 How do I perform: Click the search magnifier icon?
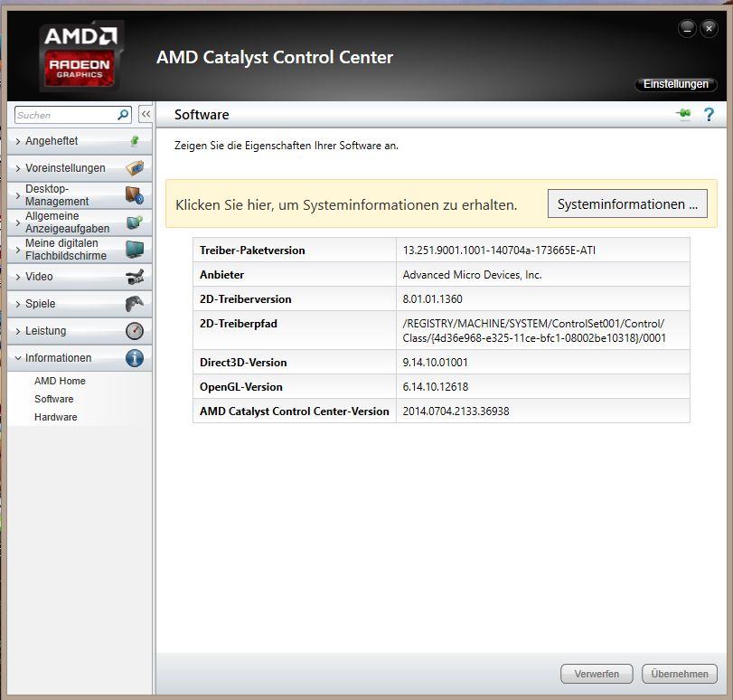(x=123, y=115)
